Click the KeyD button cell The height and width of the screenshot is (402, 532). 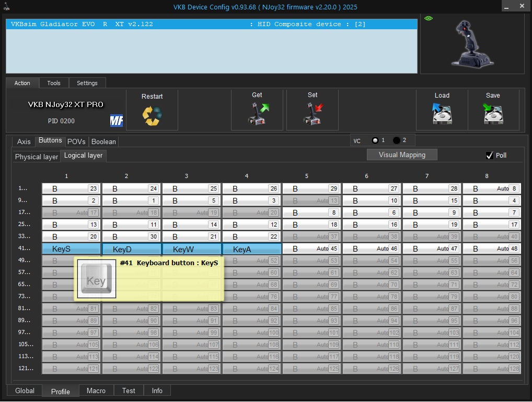tap(132, 249)
